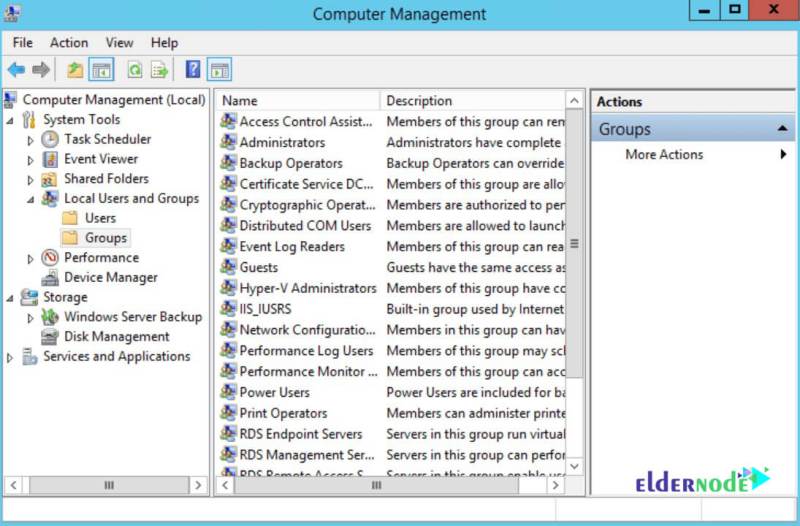Toggle Show/Hide Console Tree toolbar icon
This screenshot has height=526, width=800.
[101, 70]
